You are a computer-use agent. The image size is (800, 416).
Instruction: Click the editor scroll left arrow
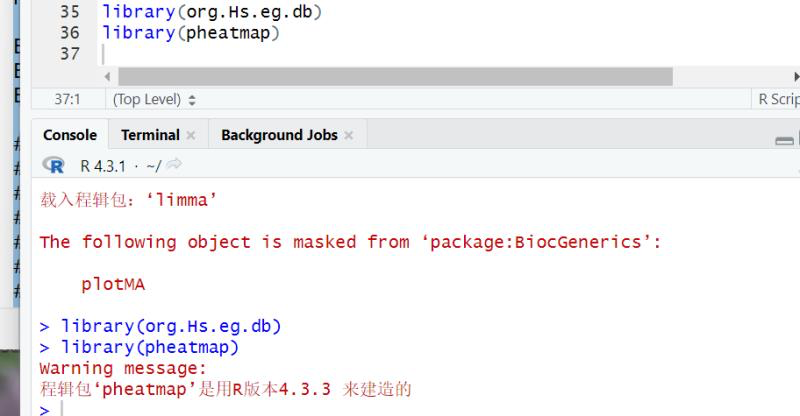(x=107, y=77)
